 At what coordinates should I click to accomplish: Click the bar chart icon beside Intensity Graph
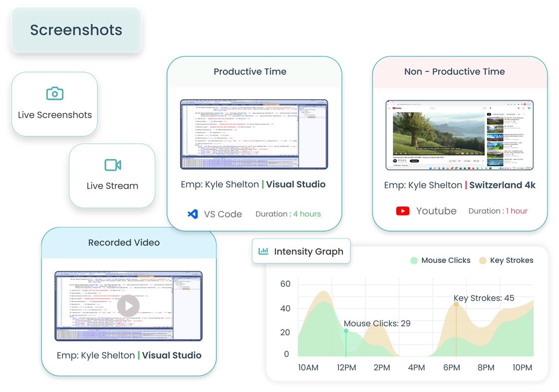click(264, 251)
